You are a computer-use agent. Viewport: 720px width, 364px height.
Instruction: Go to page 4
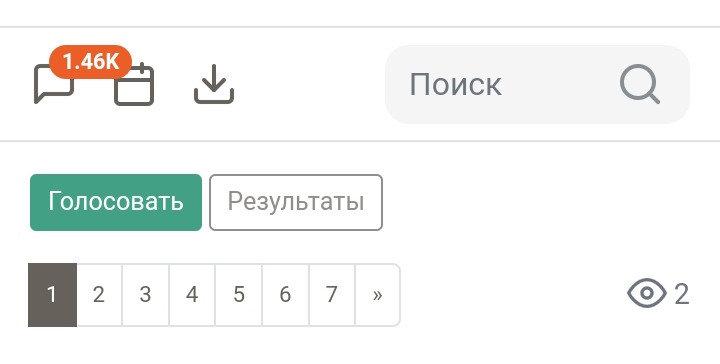[x=192, y=295]
